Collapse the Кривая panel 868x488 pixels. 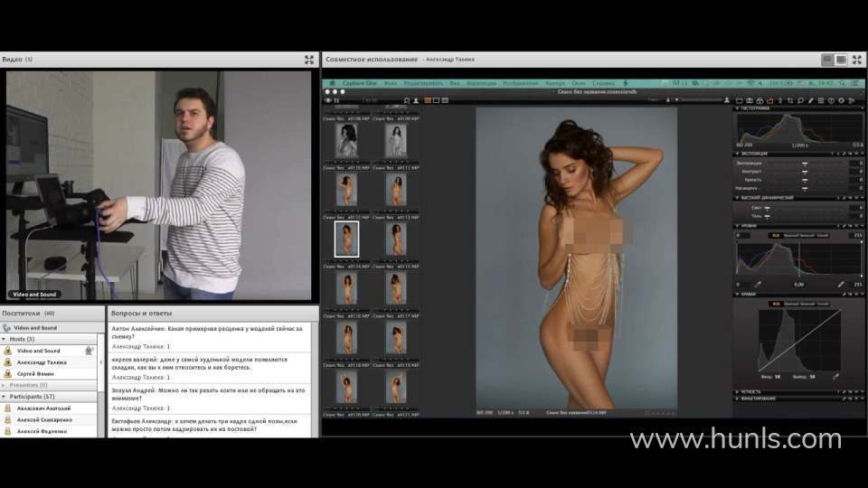pyautogui.click(x=738, y=295)
